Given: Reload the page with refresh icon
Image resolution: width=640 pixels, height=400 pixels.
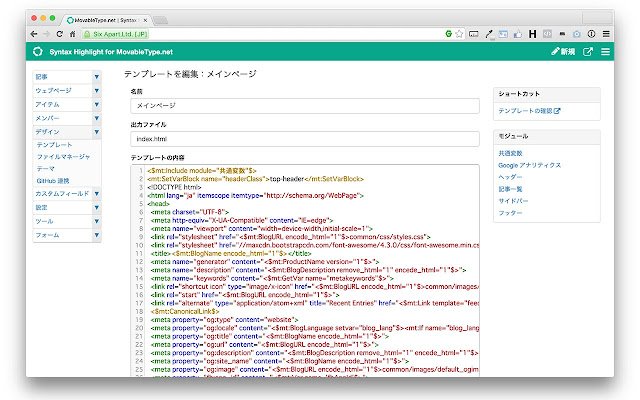Looking at the screenshot, I should click(x=60, y=34).
